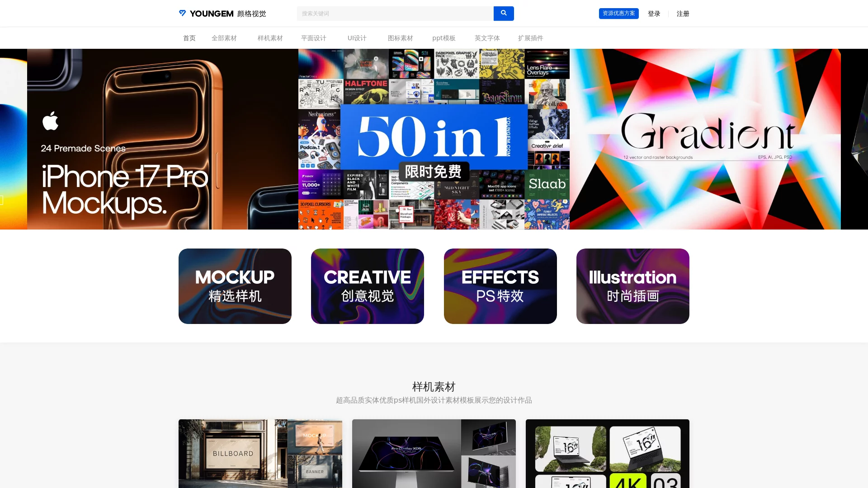868x488 pixels.
Task: Open the UI设计 menu item
Action: tap(357, 38)
